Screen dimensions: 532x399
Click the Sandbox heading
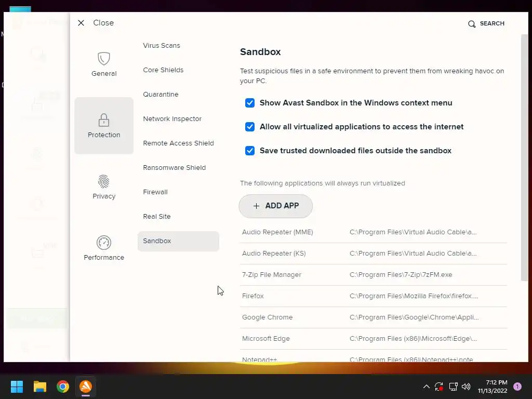pyautogui.click(x=260, y=52)
